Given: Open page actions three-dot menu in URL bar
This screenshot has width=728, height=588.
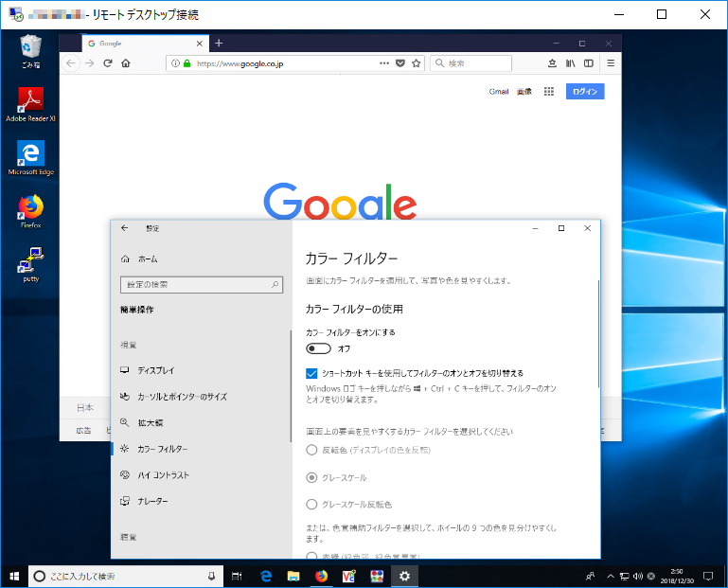Looking at the screenshot, I should (384, 63).
